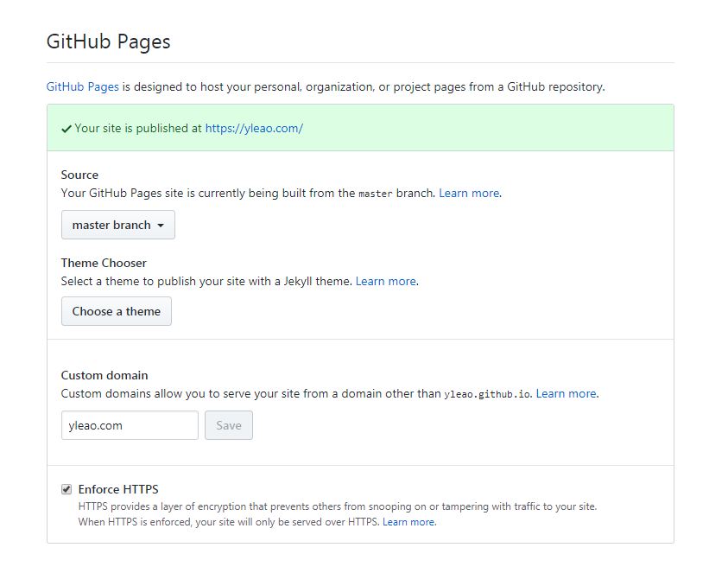Click Learn more link about HTTPS enforcement

pos(408,522)
